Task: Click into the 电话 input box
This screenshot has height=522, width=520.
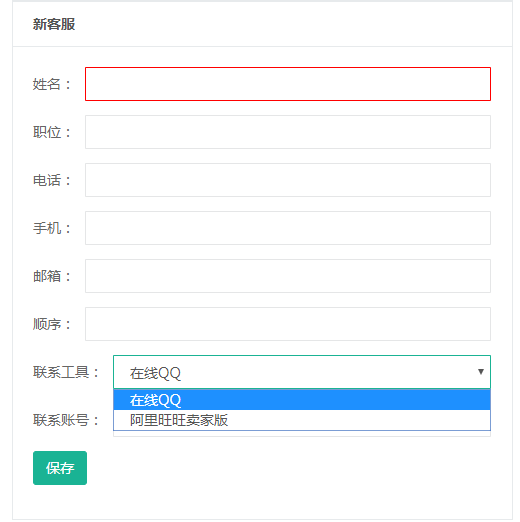Action: [x=288, y=180]
